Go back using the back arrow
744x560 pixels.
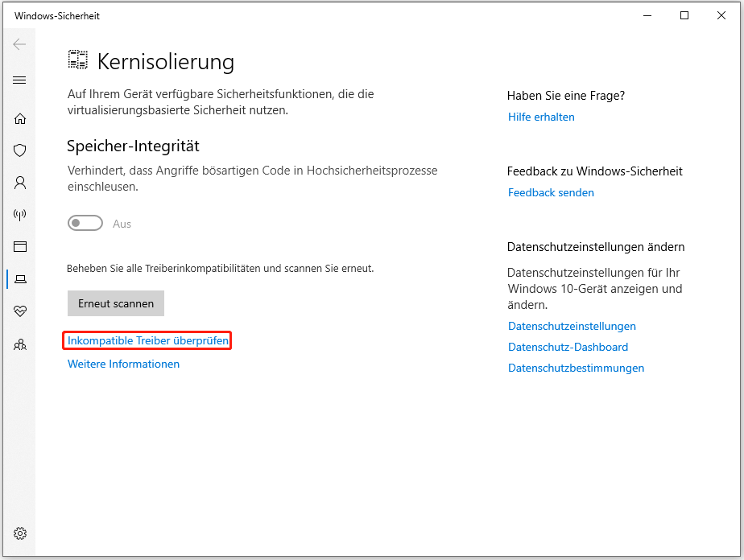pyautogui.click(x=20, y=44)
